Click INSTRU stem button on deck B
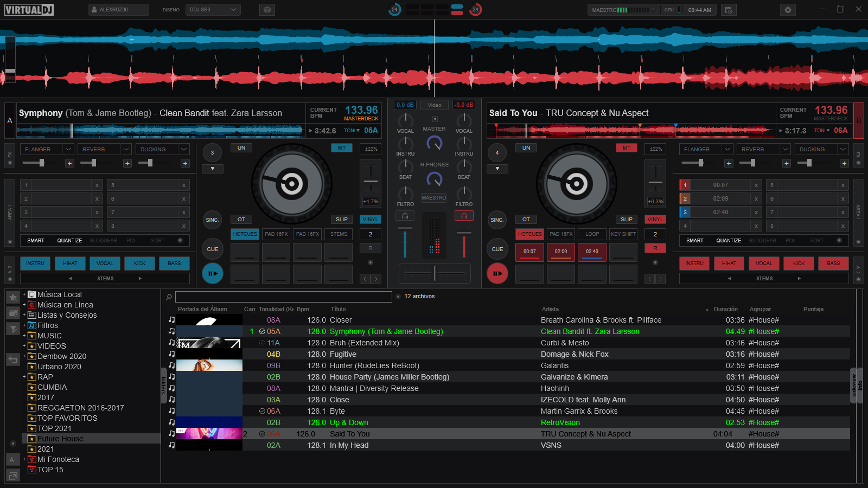868x488 pixels. click(694, 264)
